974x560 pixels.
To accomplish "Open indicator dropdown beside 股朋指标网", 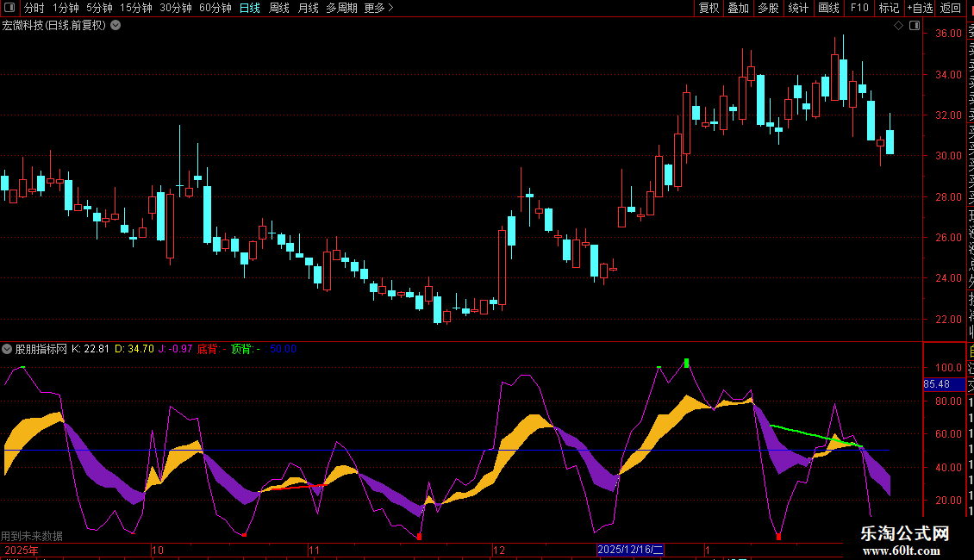I will click(7, 349).
